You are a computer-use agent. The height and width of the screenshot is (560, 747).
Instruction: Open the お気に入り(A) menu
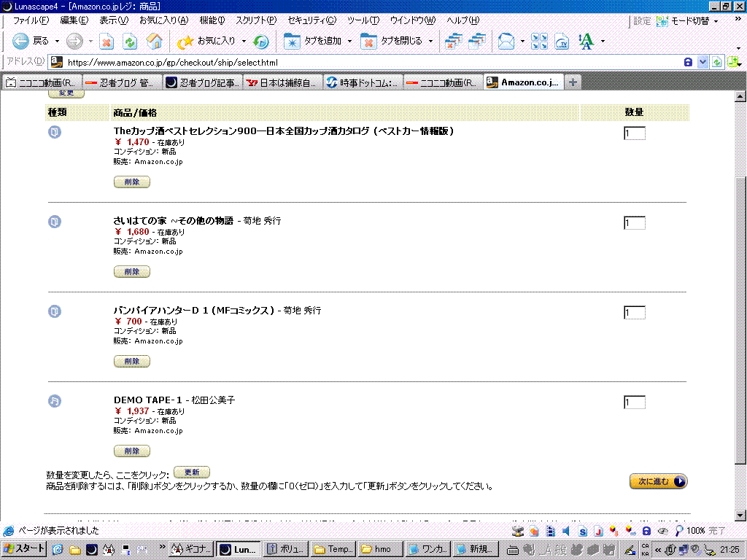click(163, 20)
